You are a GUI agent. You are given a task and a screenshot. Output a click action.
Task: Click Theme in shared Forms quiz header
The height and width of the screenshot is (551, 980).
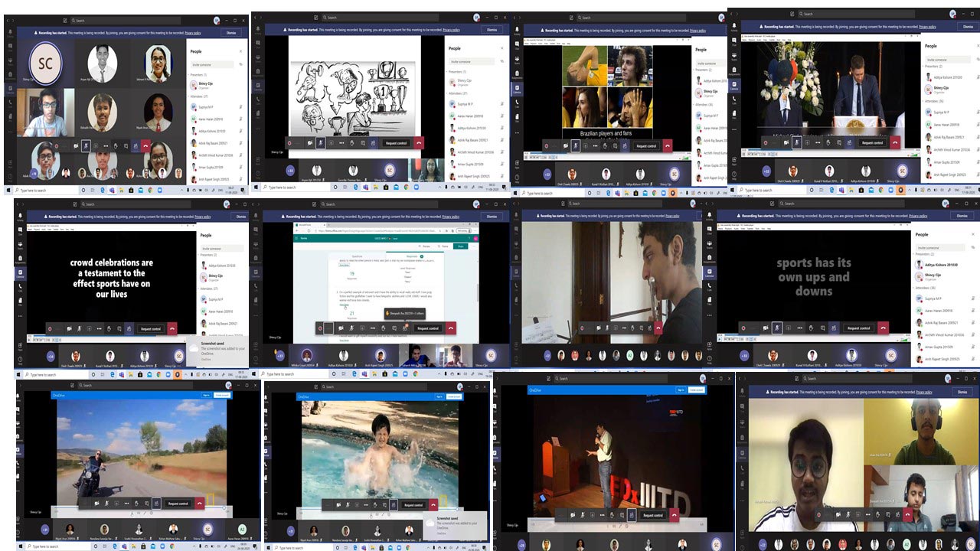pos(444,246)
